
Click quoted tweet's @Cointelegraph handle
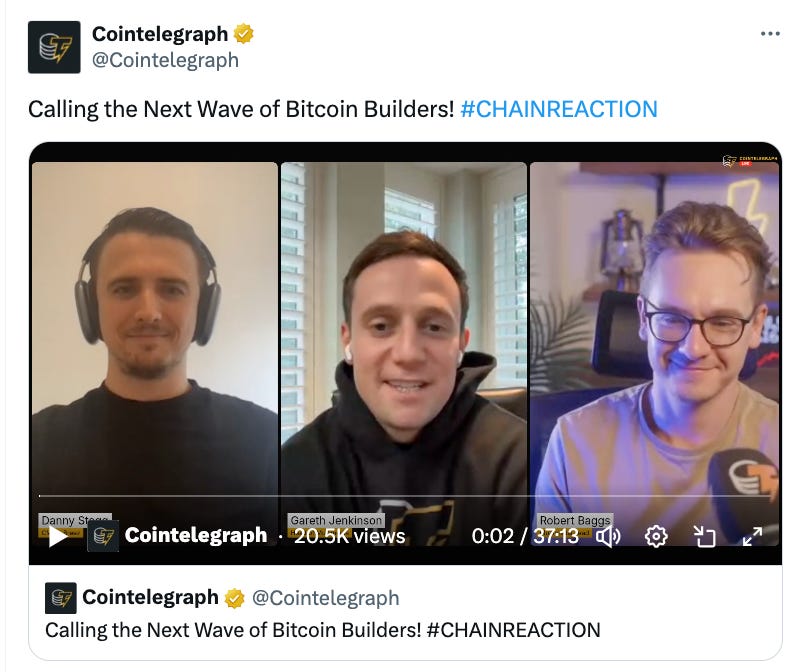(326, 598)
